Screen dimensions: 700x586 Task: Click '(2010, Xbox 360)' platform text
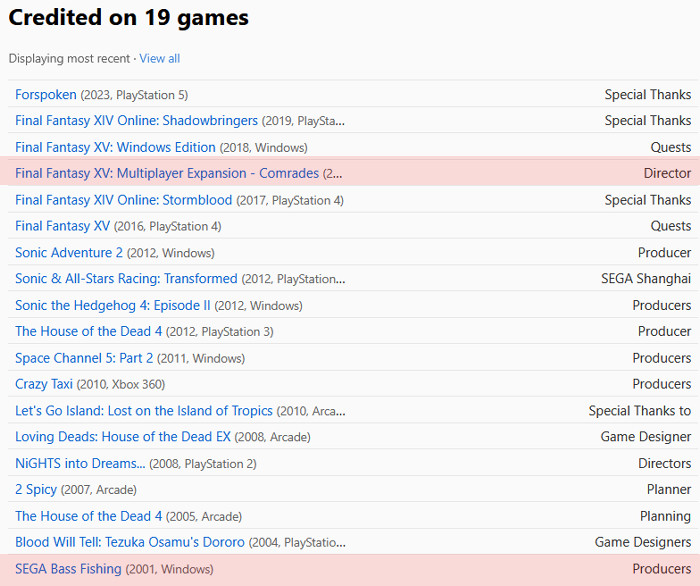[x=121, y=384]
